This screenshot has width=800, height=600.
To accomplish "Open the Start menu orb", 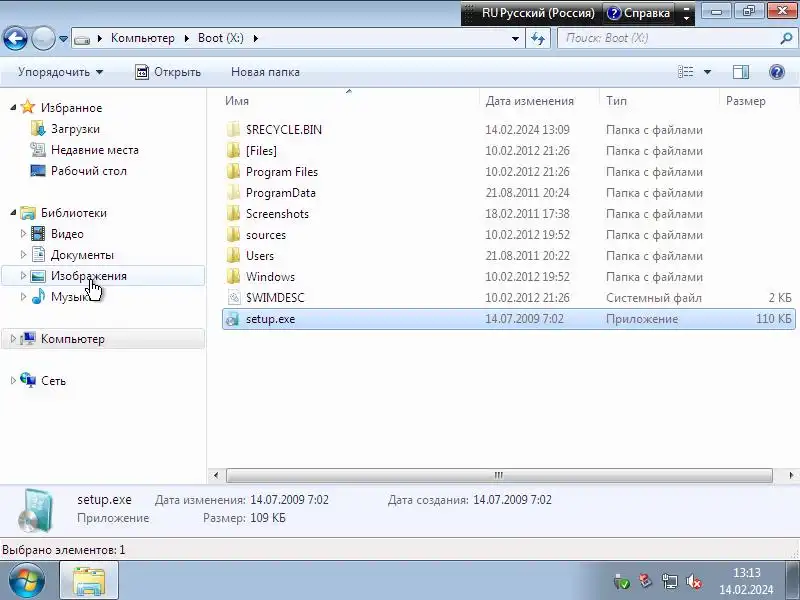I will pos(27,581).
